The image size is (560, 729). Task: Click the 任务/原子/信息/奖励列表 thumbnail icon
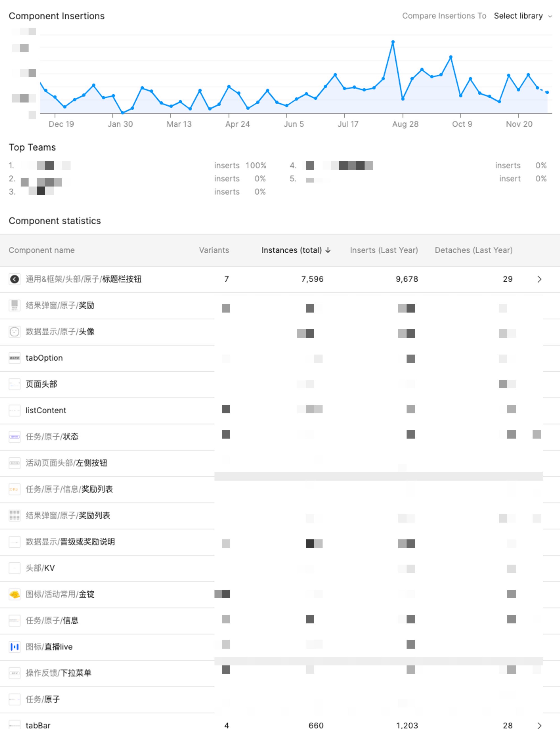[x=14, y=489]
